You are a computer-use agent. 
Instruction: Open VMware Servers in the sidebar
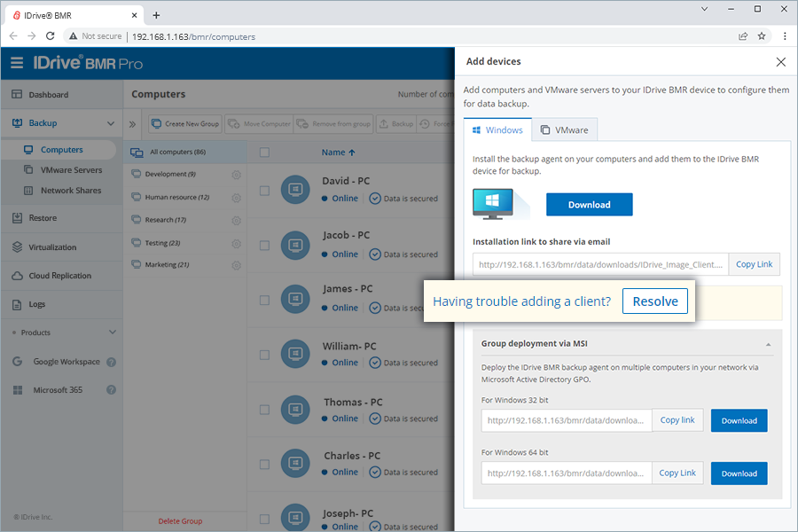[71, 170]
